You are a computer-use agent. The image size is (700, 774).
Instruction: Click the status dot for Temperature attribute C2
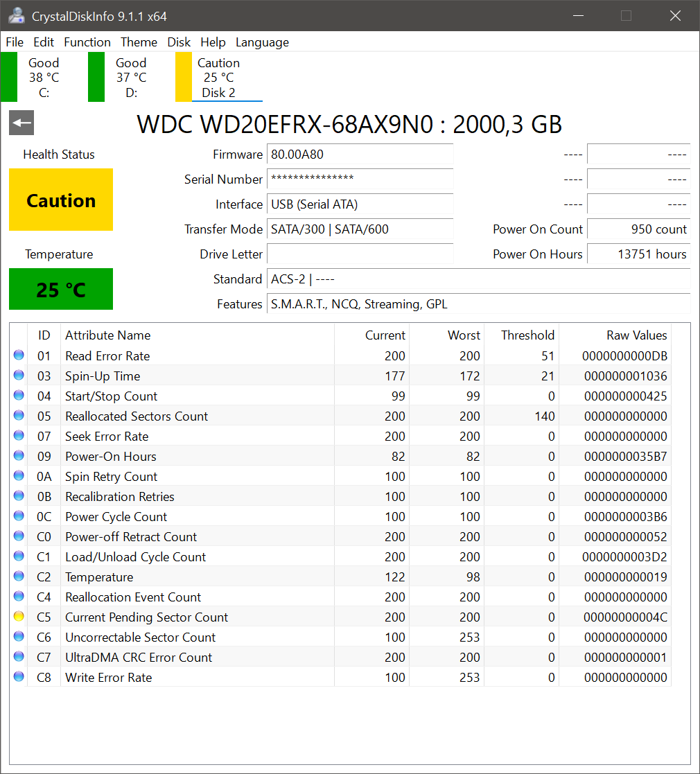(19, 576)
